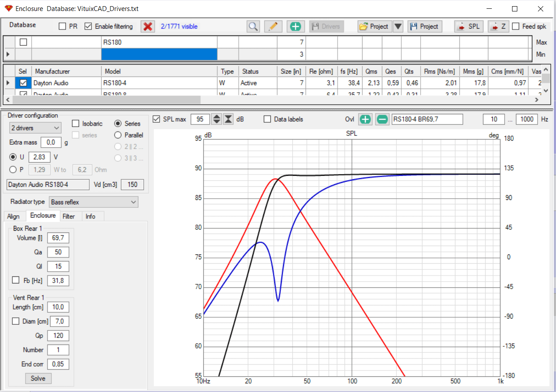Open the 2 drivers dropdown
The image size is (556, 392).
coord(35,128)
